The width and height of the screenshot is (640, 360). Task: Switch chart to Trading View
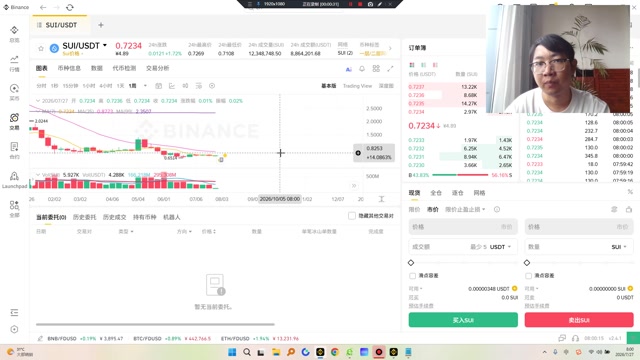(357, 86)
